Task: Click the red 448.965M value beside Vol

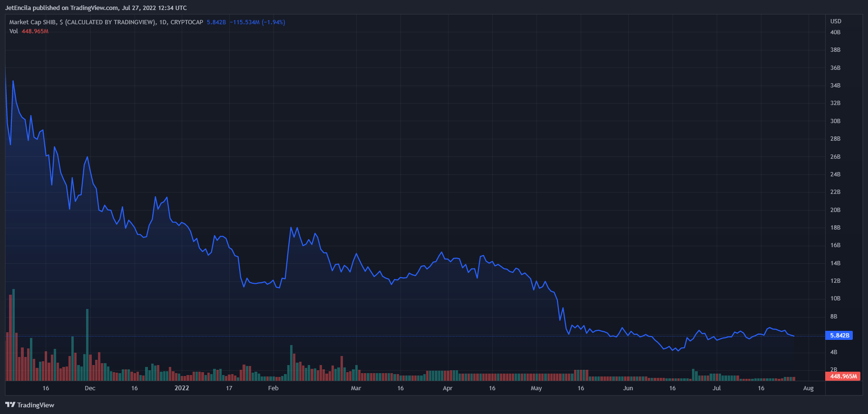Action: [35, 31]
